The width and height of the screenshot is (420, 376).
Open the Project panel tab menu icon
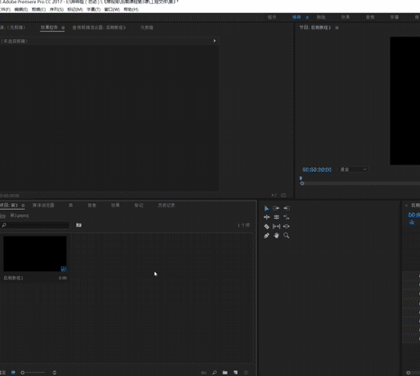[23, 205]
